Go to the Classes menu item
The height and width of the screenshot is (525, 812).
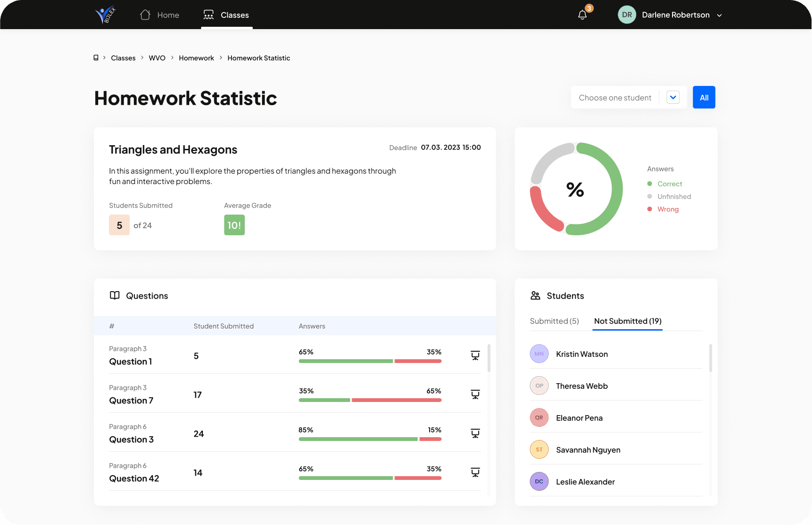coord(226,15)
